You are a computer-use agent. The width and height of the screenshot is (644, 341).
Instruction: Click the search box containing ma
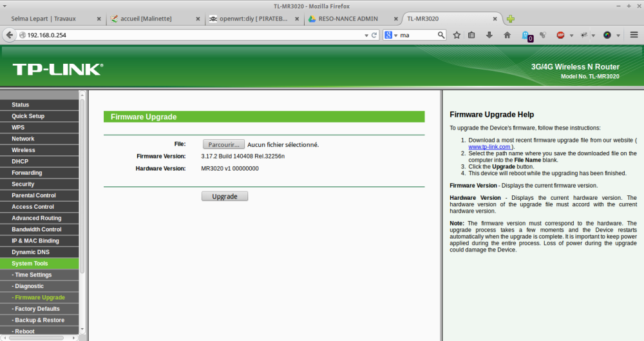click(418, 35)
